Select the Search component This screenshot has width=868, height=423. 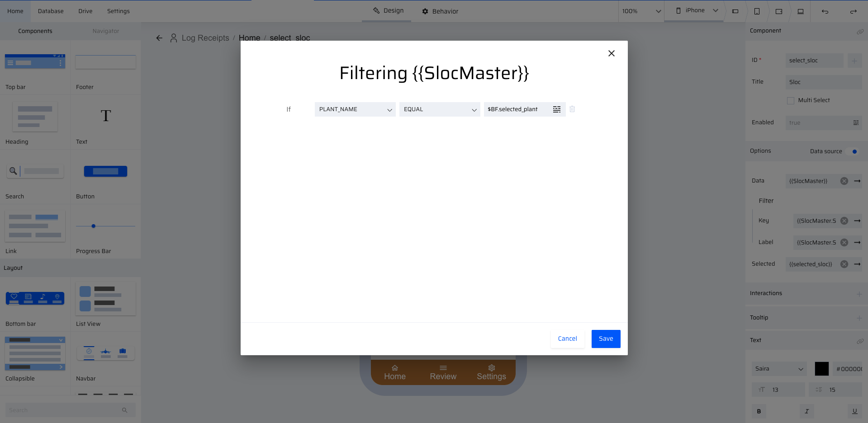pos(35,177)
